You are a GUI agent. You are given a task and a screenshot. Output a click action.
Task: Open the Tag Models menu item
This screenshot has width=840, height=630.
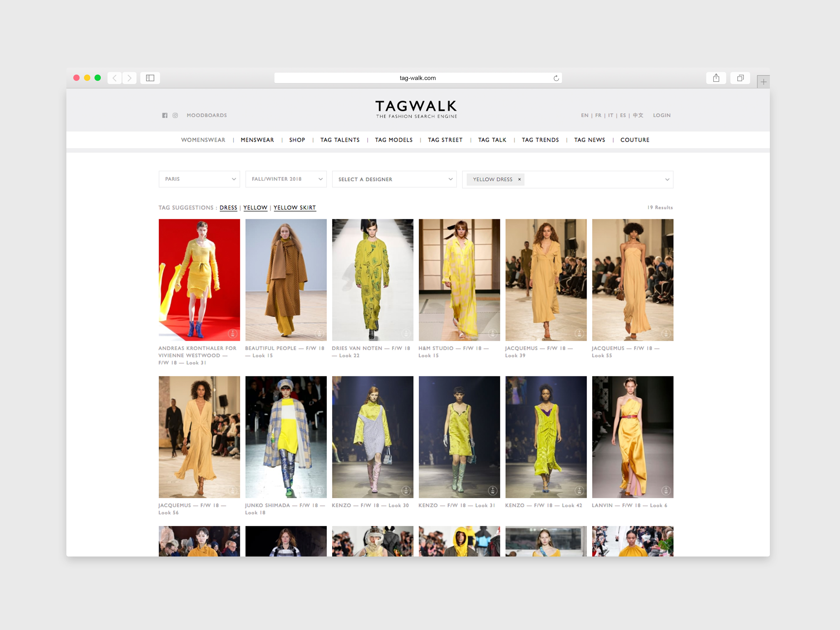pyautogui.click(x=394, y=140)
